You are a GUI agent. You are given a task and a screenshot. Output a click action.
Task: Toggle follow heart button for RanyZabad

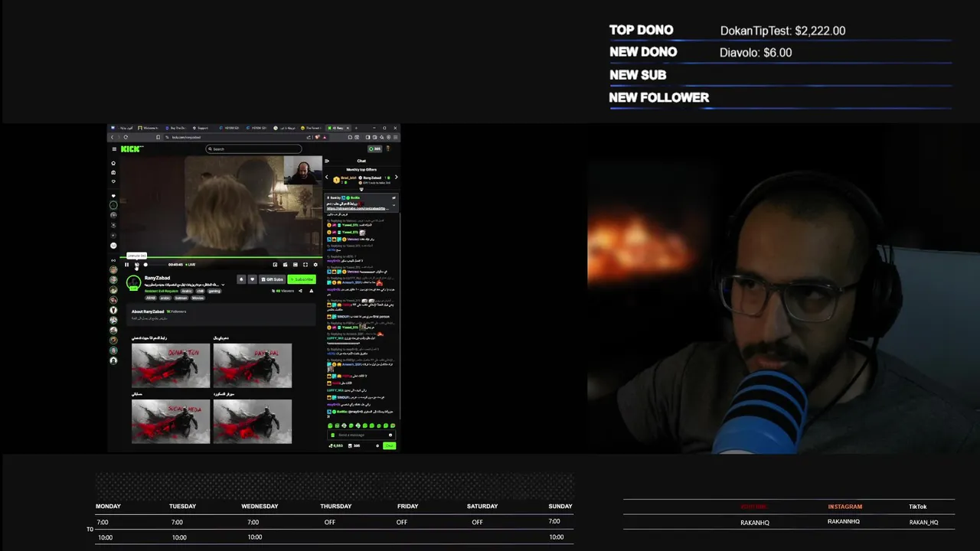tap(252, 279)
